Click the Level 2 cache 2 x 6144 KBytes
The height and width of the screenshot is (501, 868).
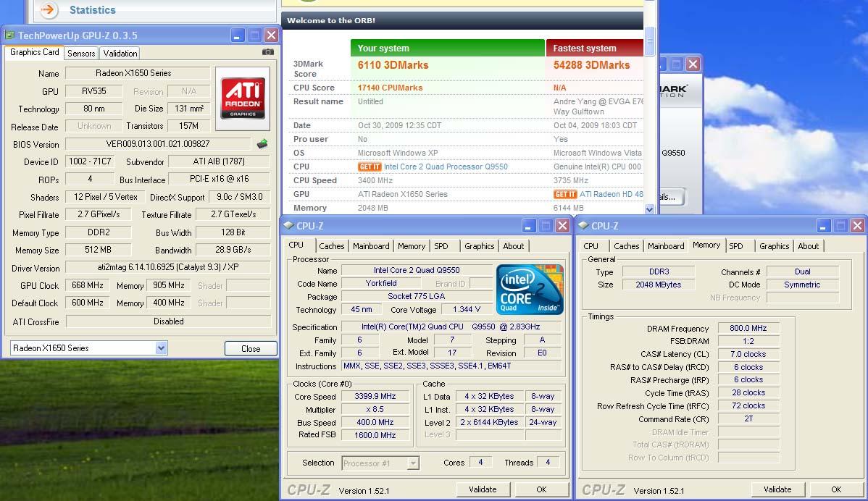[x=489, y=422]
